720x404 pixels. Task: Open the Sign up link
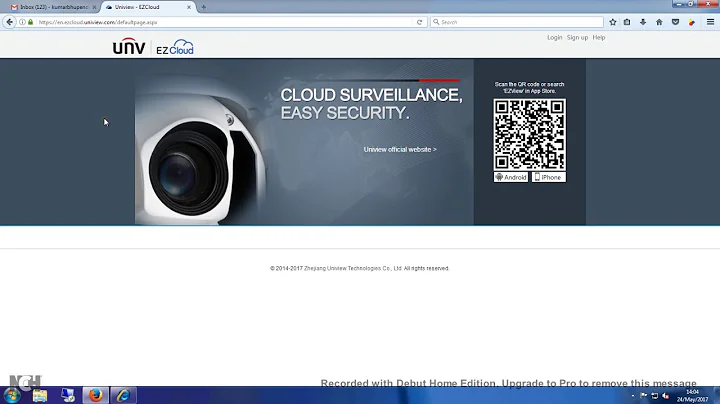pos(577,38)
